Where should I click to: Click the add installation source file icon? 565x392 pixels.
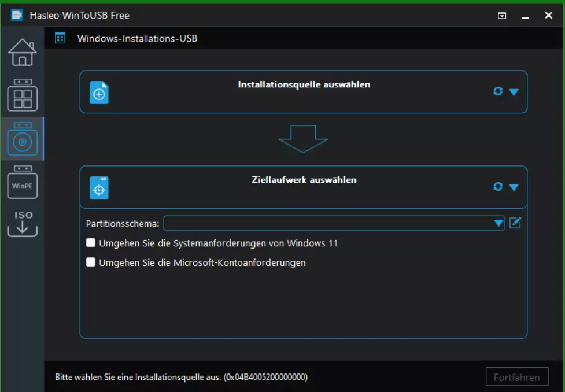[99, 93]
